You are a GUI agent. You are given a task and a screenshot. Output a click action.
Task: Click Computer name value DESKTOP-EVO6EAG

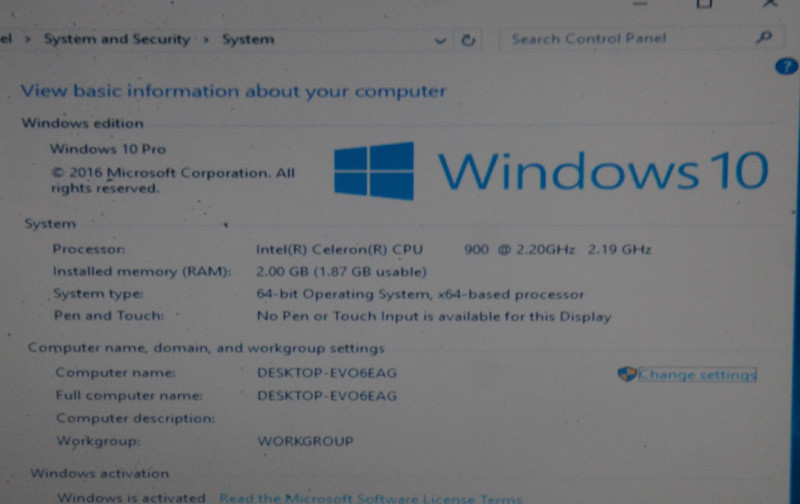[327, 373]
